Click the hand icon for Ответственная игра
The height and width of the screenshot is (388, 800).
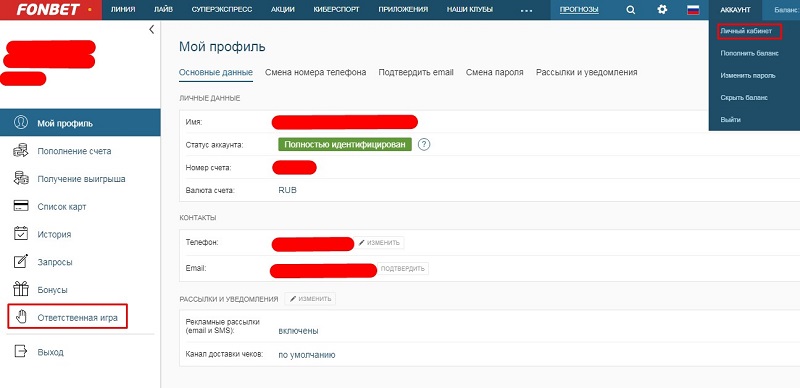tap(20, 317)
